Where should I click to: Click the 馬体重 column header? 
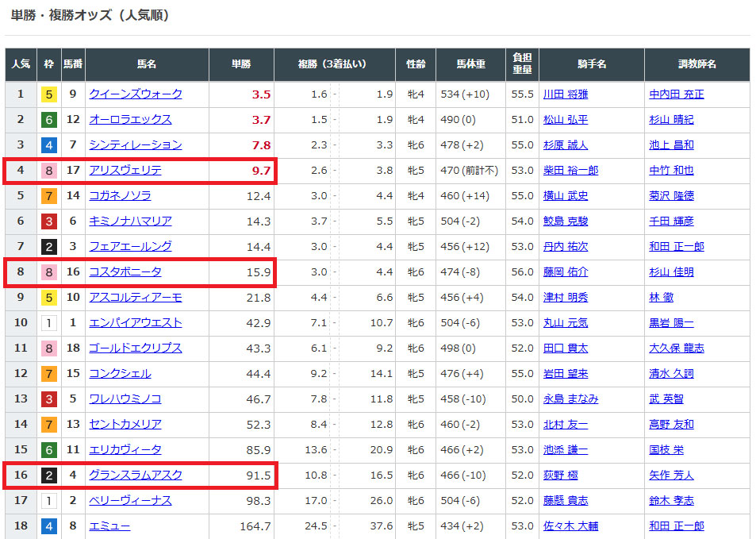tap(470, 64)
